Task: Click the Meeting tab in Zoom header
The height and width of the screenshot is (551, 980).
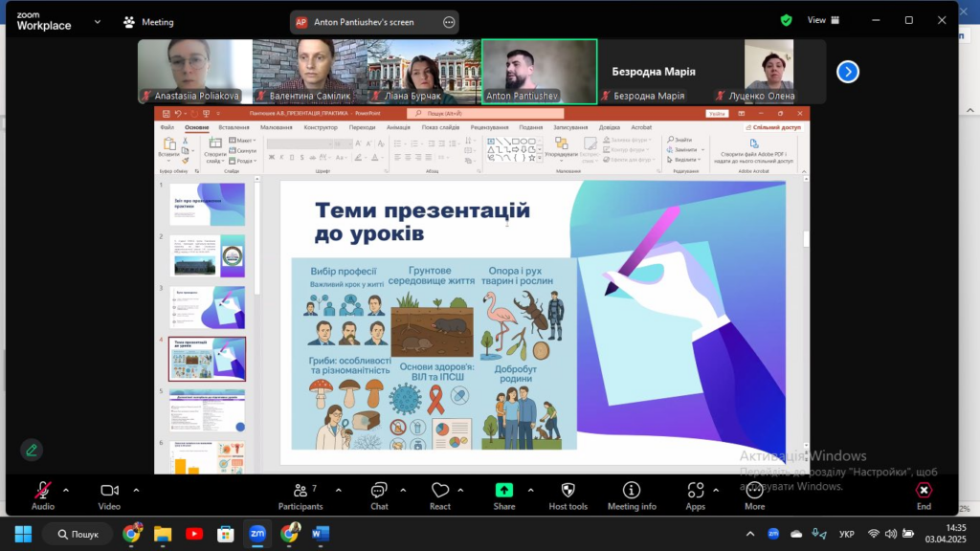Action: pyautogui.click(x=148, y=22)
